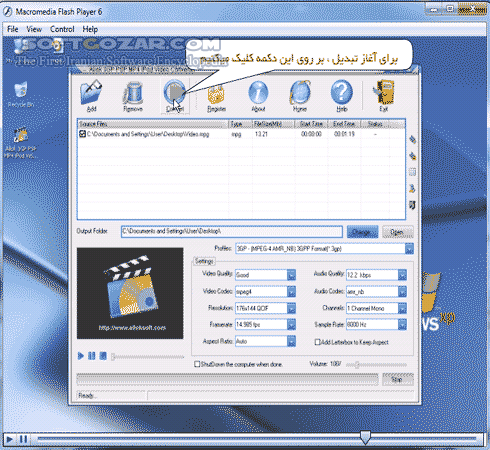The height and width of the screenshot is (450, 490).
Task: Open the Video Quality dropdown
Action: [291, 275]
